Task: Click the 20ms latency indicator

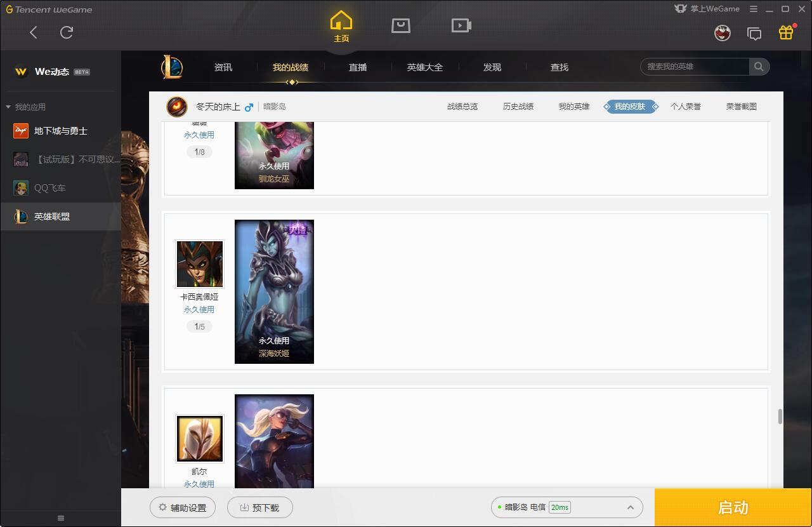Action: [x=560, y=507]
